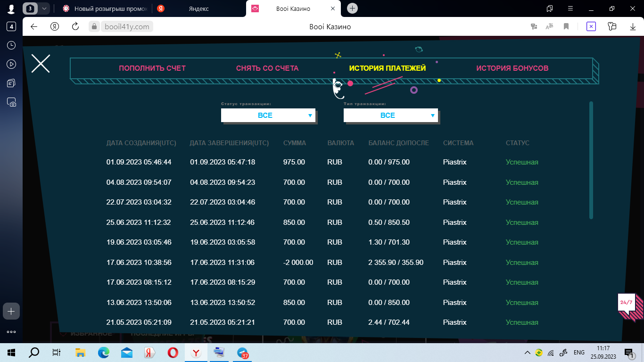644x362 pixels.
Task: Select the 25.06.2023 11:12:46 completion date
Action: [x=223, y=222]
